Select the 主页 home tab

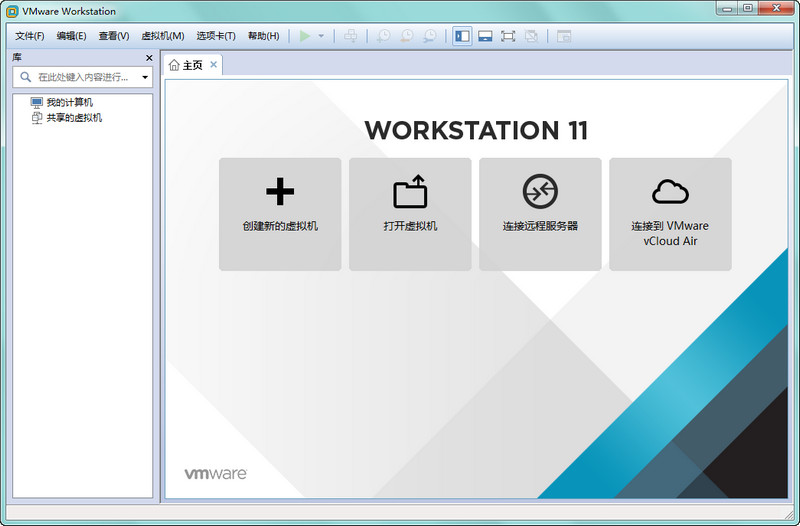click(186, 65)
